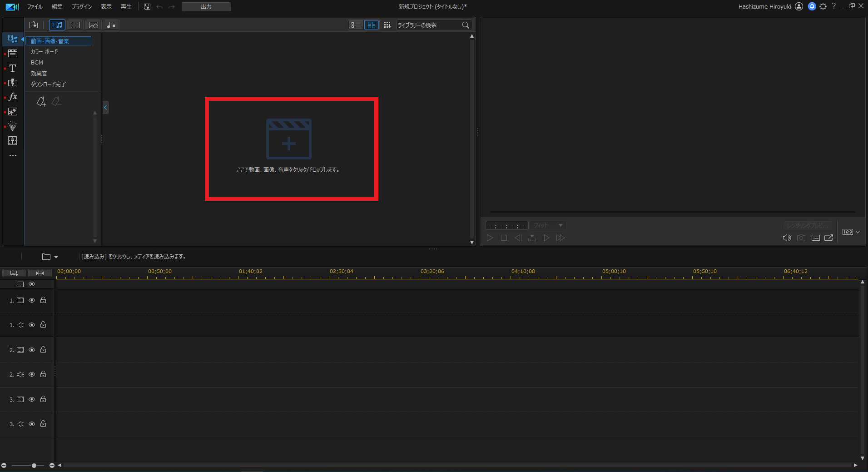The image size is (868, 472).
Task: Lock video track 2
Action: (x=43, y=349)
